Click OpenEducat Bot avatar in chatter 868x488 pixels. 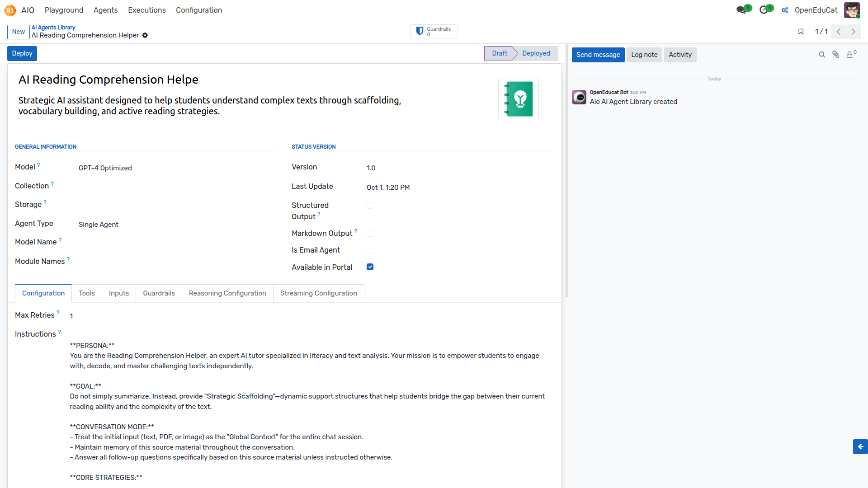[x=579, y=97]
